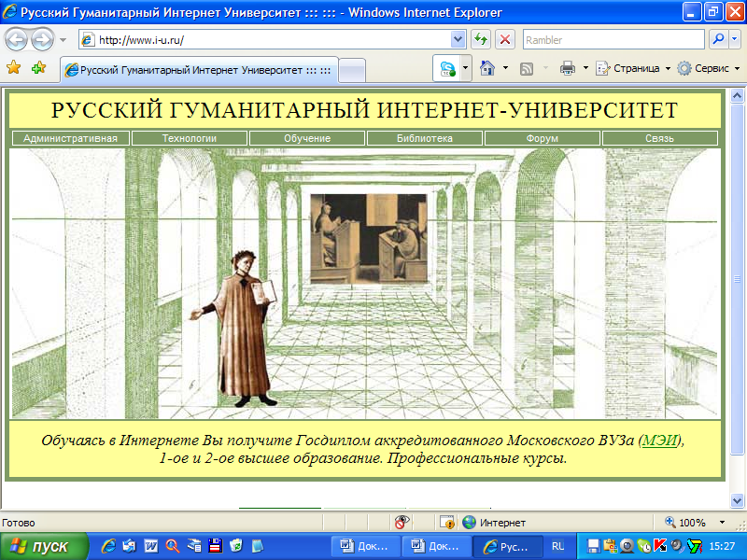
Task: Expand the Home button dropdown arrow
Action: [x=506, y=68]
